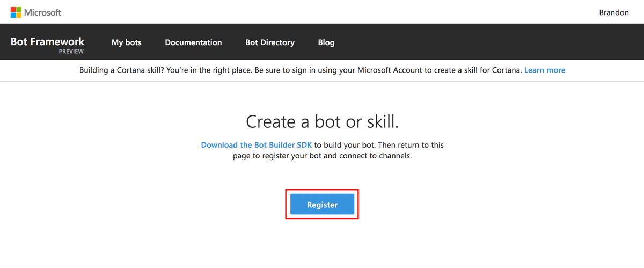
Task: Open the My bots page
Action: point(126,42)
